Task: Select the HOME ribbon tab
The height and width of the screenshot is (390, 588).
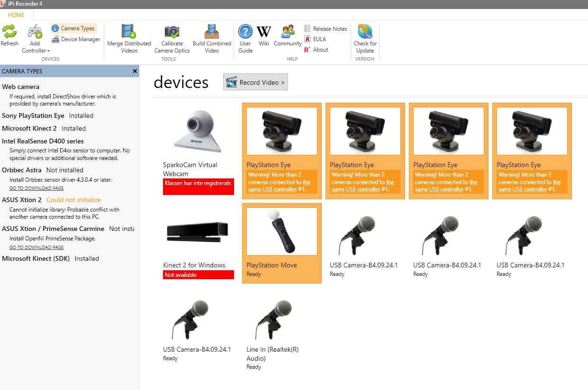Action: (x=16, y=15)
